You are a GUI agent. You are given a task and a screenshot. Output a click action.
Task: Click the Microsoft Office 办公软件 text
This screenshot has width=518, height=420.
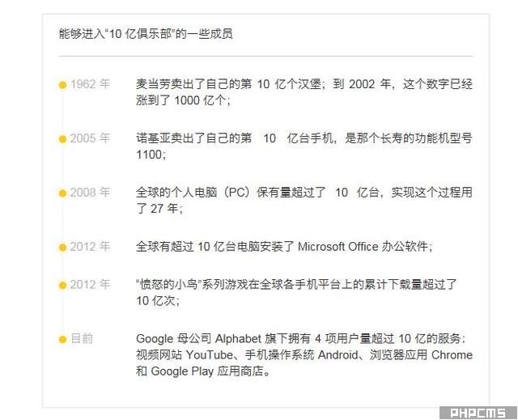(283, 247)
